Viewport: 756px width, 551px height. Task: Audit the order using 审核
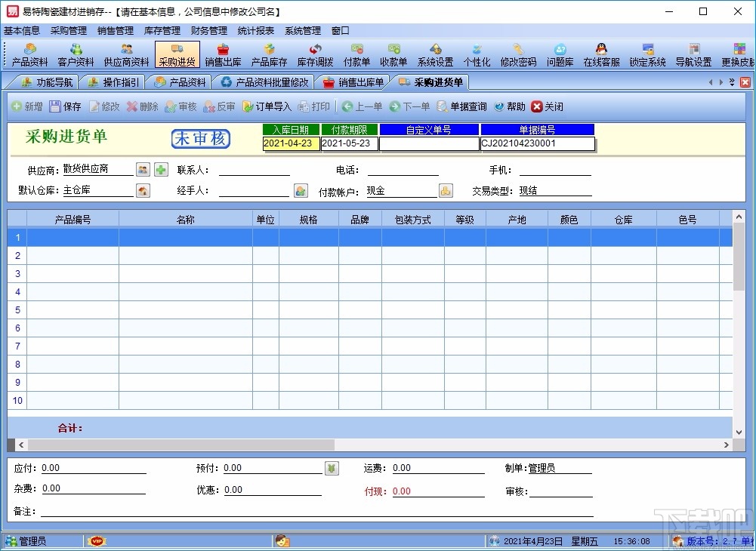pyautogui.click(x=181, y=106)
